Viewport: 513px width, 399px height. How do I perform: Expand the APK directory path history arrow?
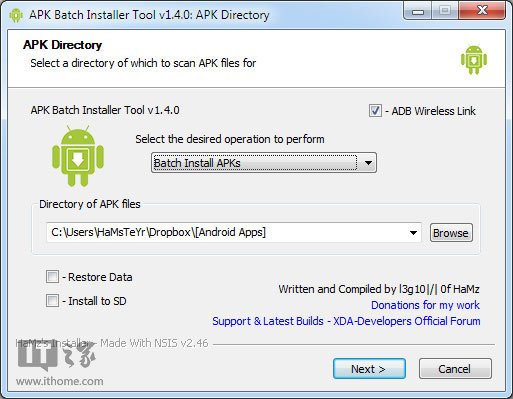[x=413, y=233]
